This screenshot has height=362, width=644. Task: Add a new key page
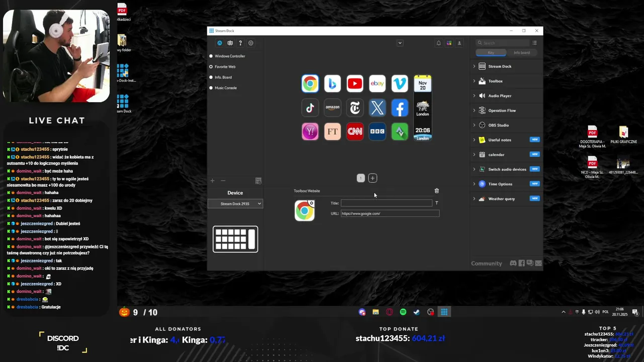click(x=372, y=178)
